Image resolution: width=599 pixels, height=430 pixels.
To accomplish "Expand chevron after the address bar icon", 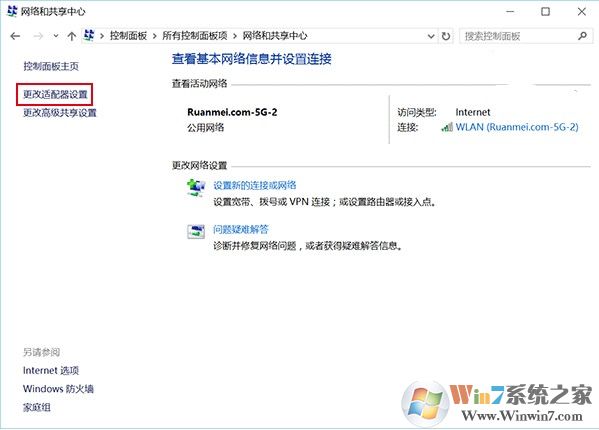I will 102,36.
